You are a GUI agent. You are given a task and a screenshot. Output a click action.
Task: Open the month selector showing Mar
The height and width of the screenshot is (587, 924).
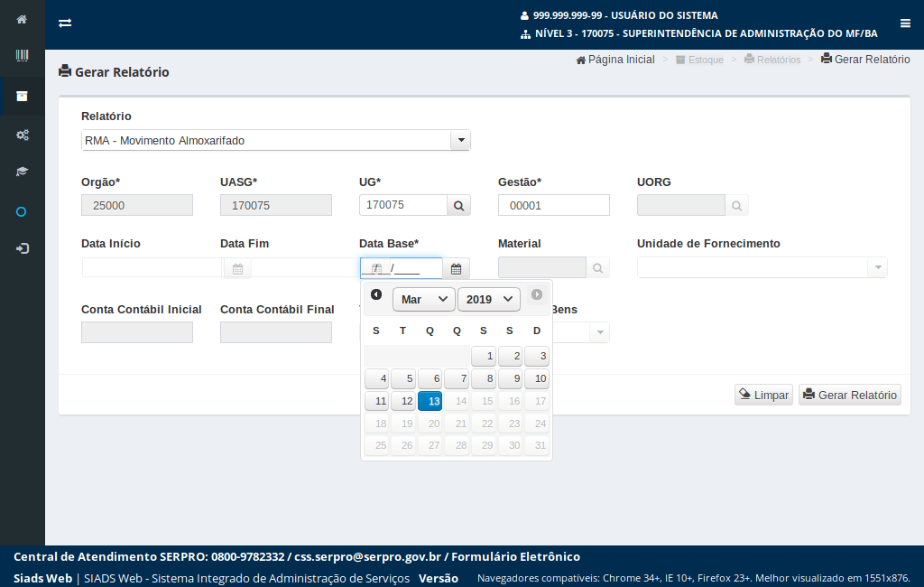tap(424, 299)
